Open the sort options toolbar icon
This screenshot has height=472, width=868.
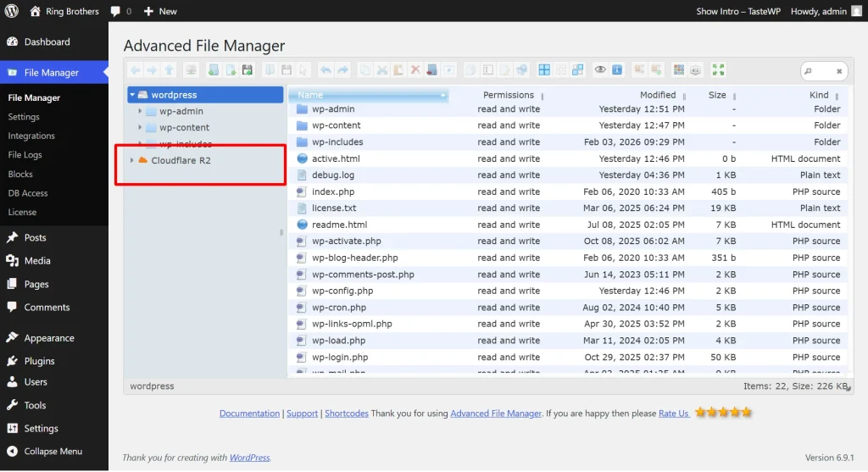(x=696, y=69)
